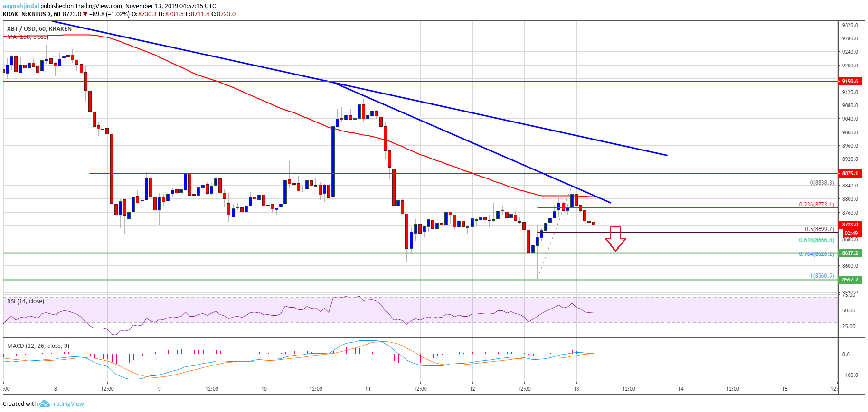Click the 9150.6 red price label
Image resolution: width=868 pixels, height=412 pixels.
pos(850,81)
